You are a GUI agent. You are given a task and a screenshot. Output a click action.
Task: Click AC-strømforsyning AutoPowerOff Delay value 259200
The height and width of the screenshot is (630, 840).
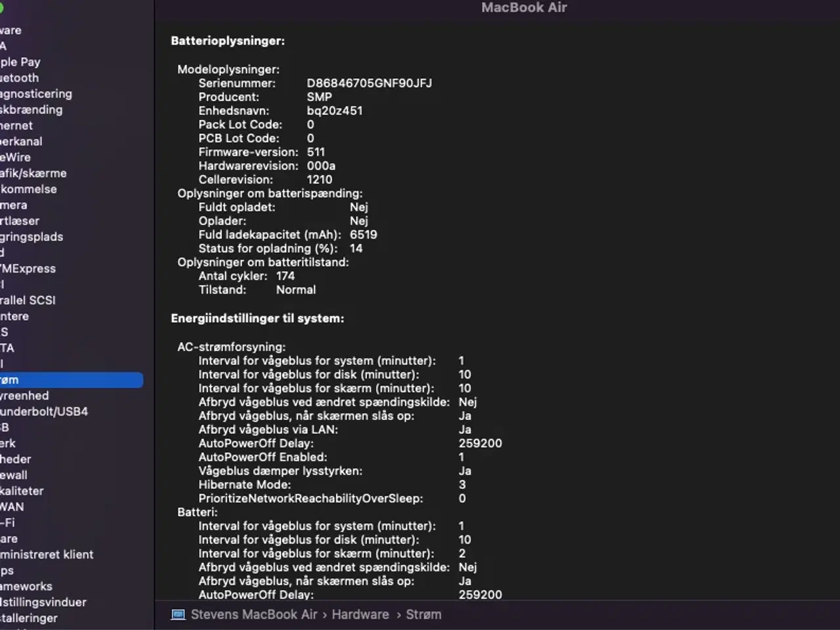[480, 444]
